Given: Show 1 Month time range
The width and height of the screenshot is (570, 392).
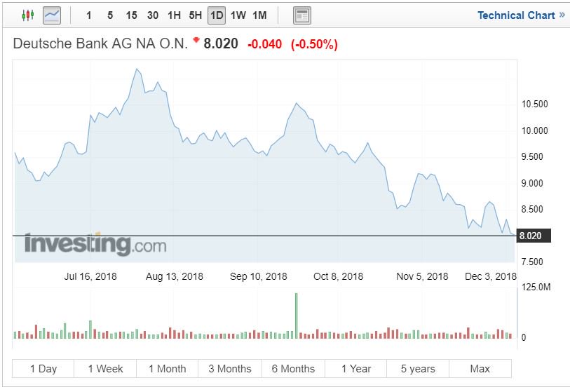Looking at the screenshot, I should click(168, 369).
